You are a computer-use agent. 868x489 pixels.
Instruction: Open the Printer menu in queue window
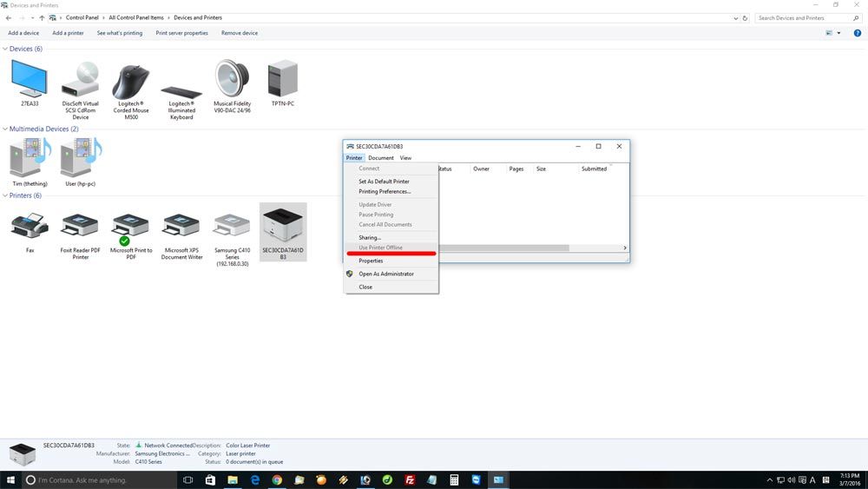354,158
